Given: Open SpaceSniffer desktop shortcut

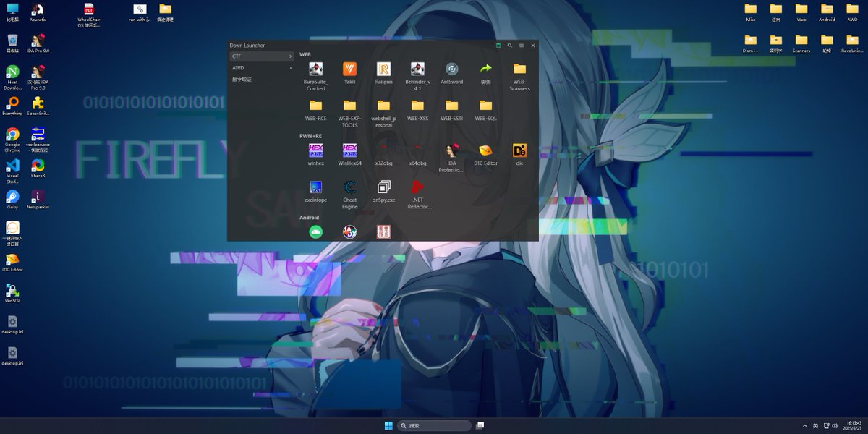Looking at the screenshot, I should pos(38,106).
